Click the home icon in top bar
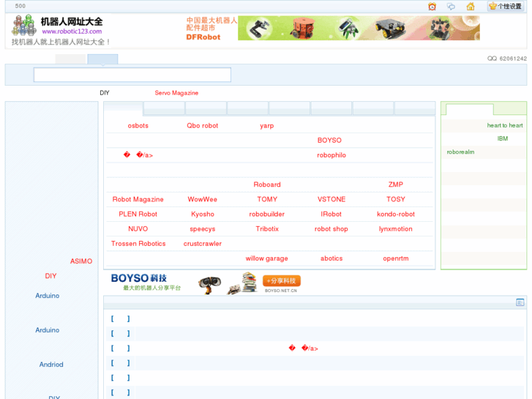 tap(471, 7)
